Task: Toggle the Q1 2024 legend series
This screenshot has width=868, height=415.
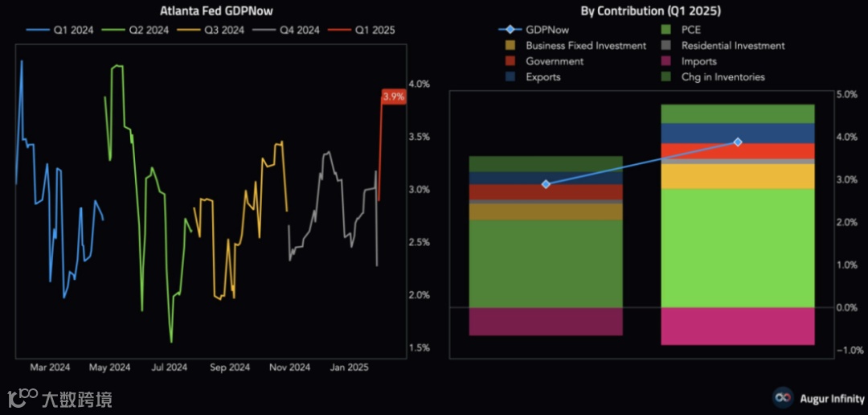Action: pyautogui.click(x=59, y=31)
